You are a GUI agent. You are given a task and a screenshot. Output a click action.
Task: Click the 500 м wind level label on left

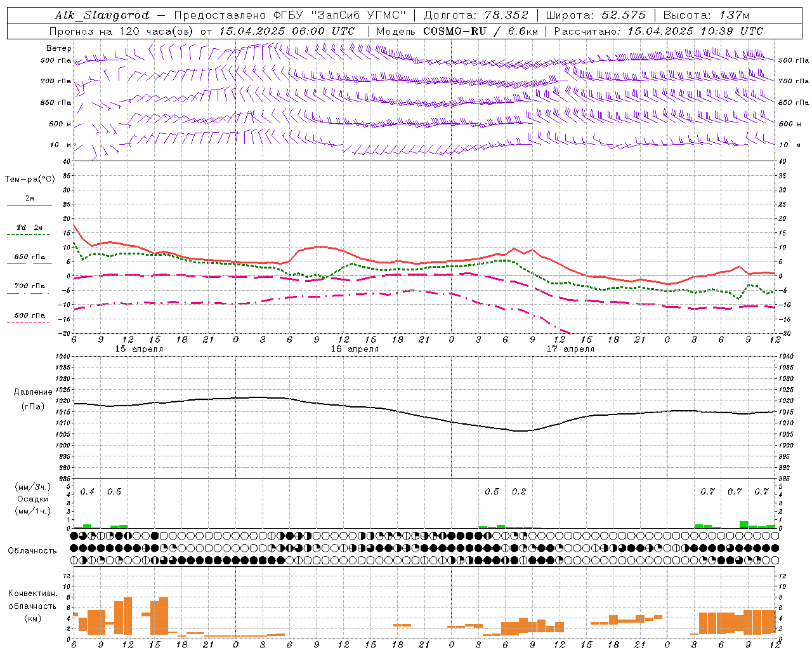60,124
